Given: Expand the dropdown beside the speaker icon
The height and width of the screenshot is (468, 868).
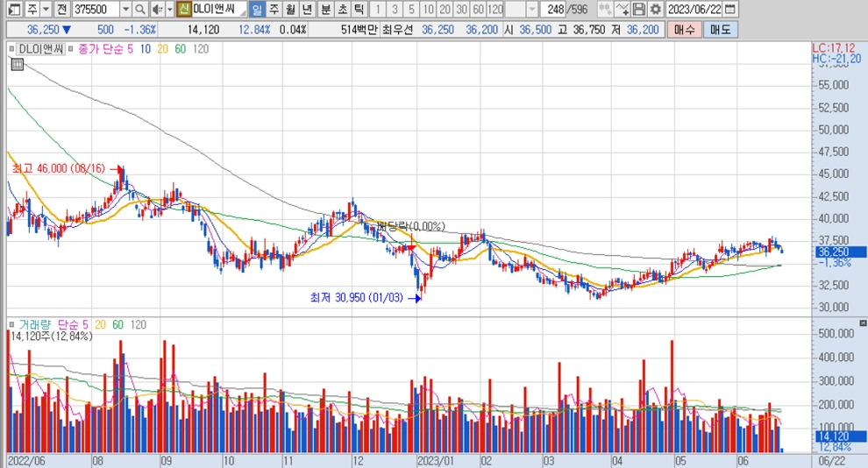Looking at the screenshot, I should [x=169, y=9].
